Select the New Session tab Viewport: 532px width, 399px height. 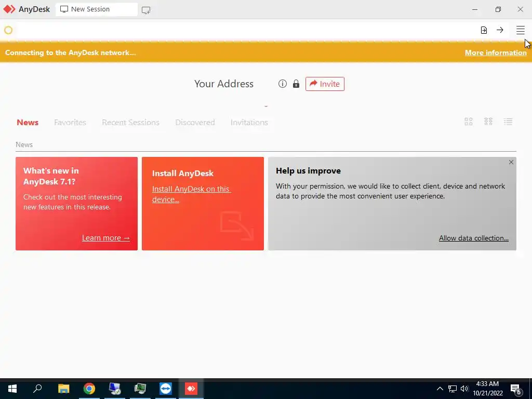(x=96, y=9)
